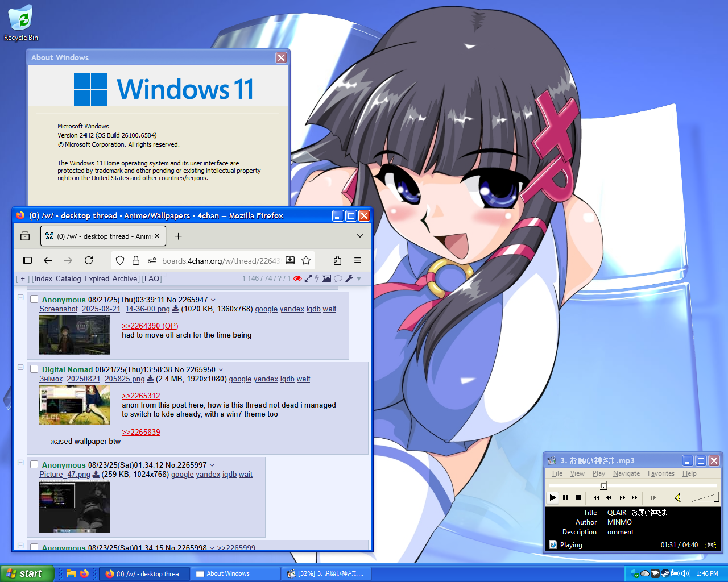Collapse post No.2265947 with its minus box
This screenshot has width=728, height=582.
coord(20,297)
